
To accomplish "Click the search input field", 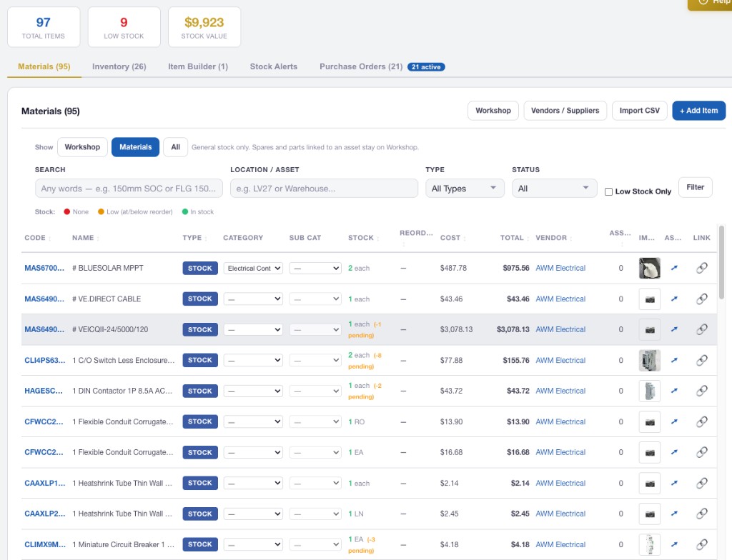I will click(x=129, y=189).
